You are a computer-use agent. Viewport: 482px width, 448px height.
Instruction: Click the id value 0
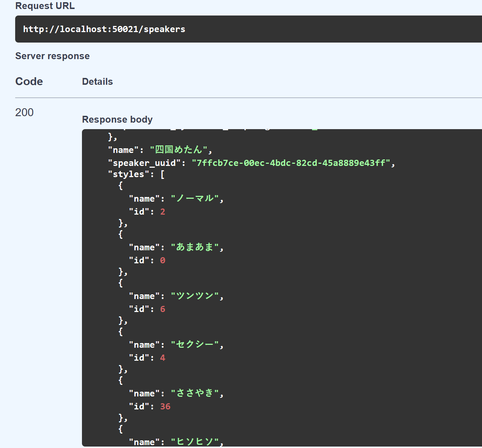pos(163,260)
